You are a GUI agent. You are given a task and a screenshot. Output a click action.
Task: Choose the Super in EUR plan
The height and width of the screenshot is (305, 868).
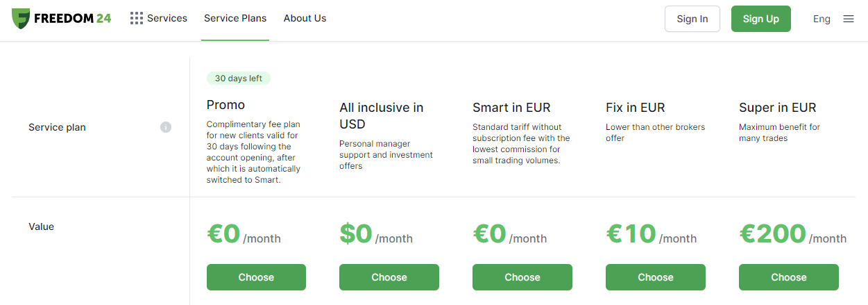pyautogui.click(x=789, y=277)
